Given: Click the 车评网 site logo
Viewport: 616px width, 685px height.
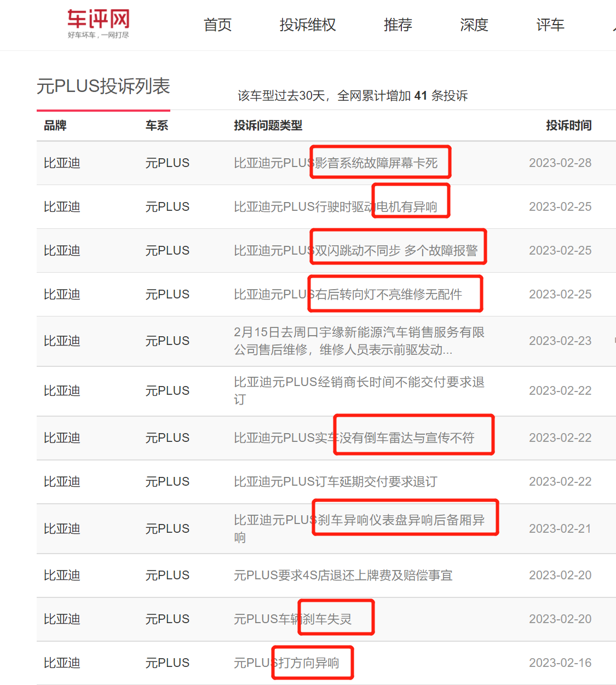Looking at the screenshot, I should [99, 24].
